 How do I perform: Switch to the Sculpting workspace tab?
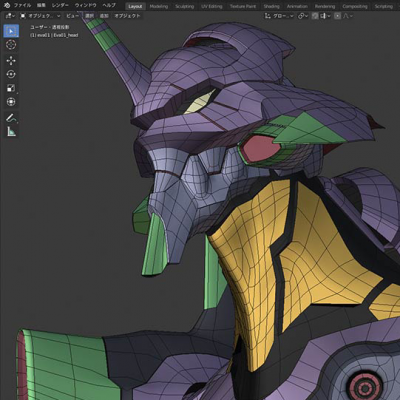click(x=185, y=6)
